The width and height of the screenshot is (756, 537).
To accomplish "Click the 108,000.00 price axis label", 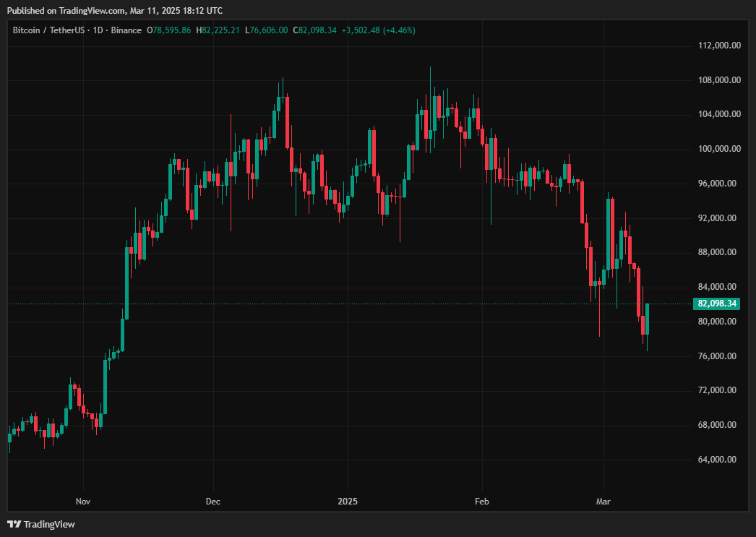I will pos(719,80).
